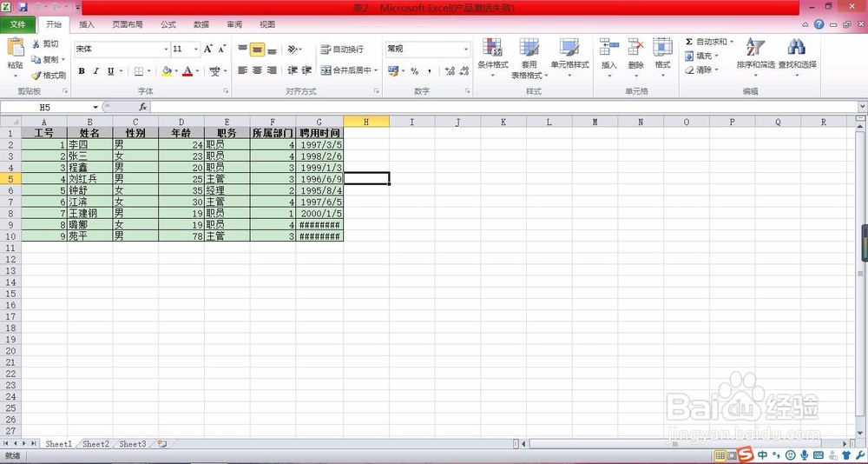
Task: Toggle 自动换行 (Wrap Text)
Action: (x=342, y=50)
